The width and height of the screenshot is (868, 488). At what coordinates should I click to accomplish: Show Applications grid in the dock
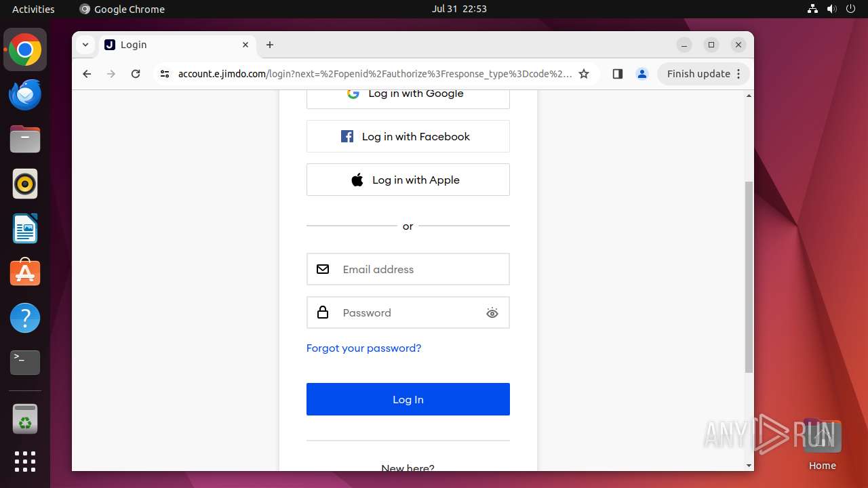pyautogui.click(x=25, y=462)
